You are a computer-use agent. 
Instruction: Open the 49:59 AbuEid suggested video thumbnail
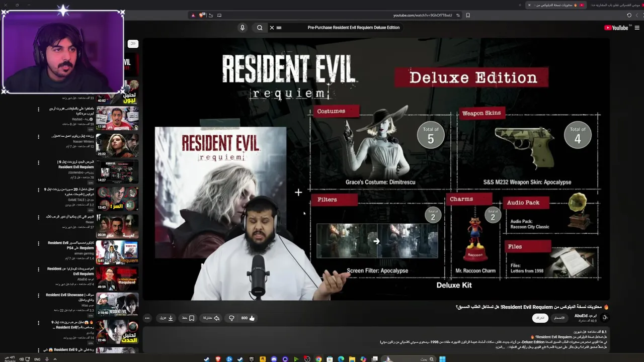(x=117, y=279)
